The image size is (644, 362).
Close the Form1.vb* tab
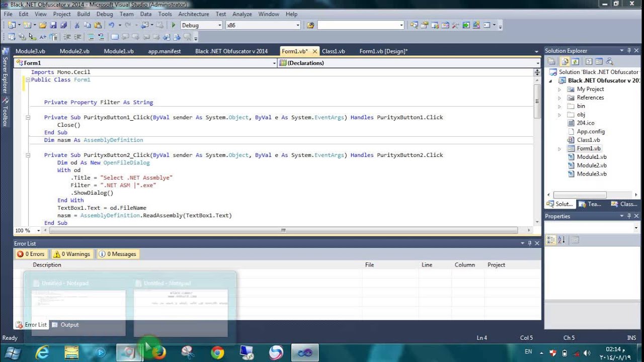[315, 51]
